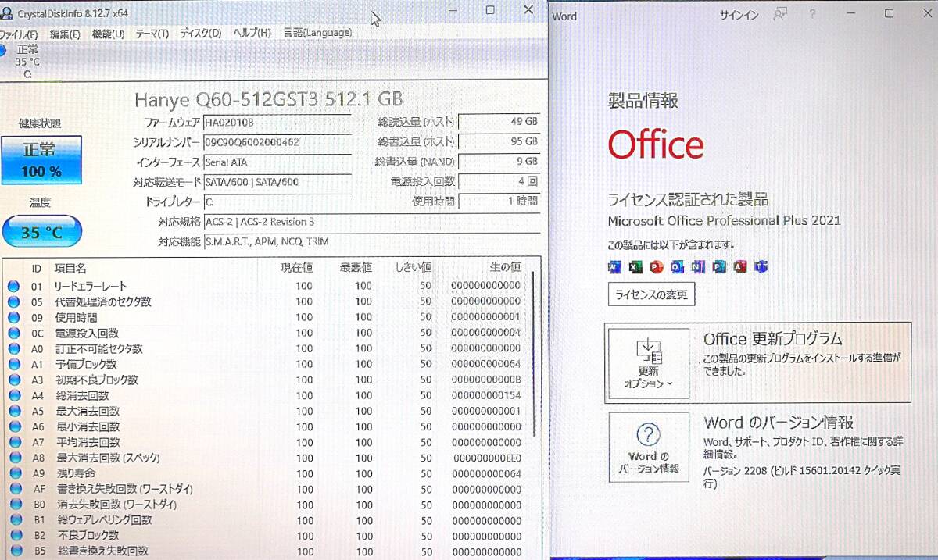
Task: Click the status circle for 総消去回数
Action: pos(13,395)
